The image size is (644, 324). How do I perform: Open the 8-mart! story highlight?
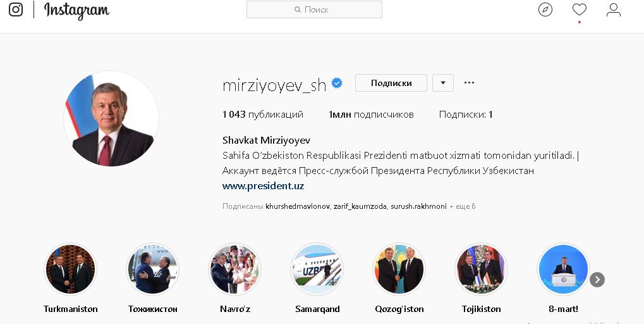(563, 270)
